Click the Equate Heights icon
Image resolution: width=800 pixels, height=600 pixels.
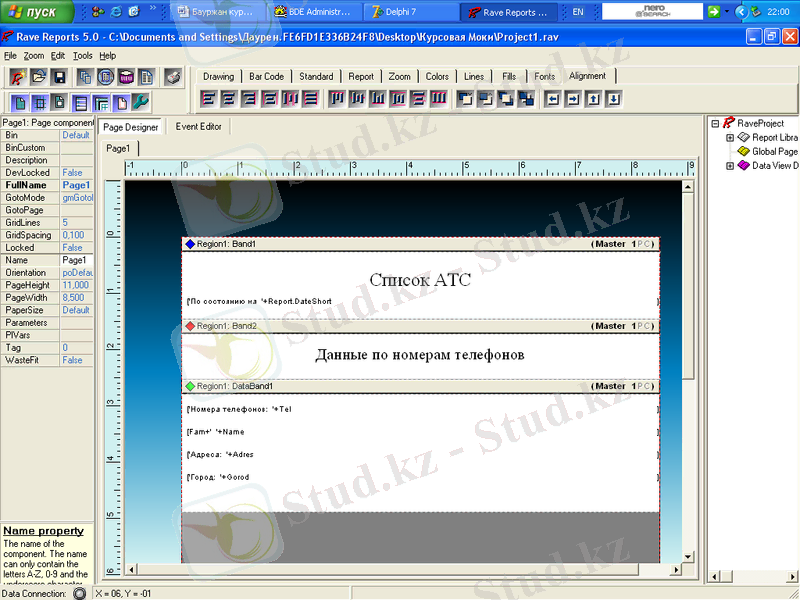[x=438, y=98]
